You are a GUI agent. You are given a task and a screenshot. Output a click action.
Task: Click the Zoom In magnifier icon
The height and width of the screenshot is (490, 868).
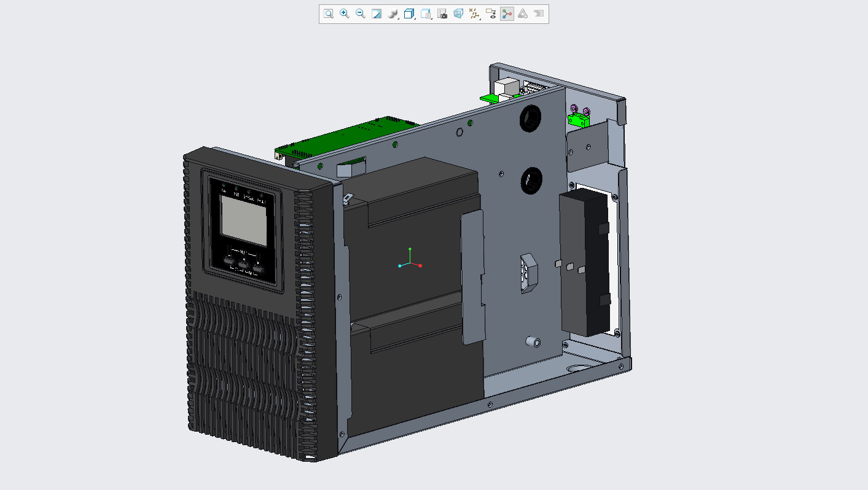tap(345, 14)
